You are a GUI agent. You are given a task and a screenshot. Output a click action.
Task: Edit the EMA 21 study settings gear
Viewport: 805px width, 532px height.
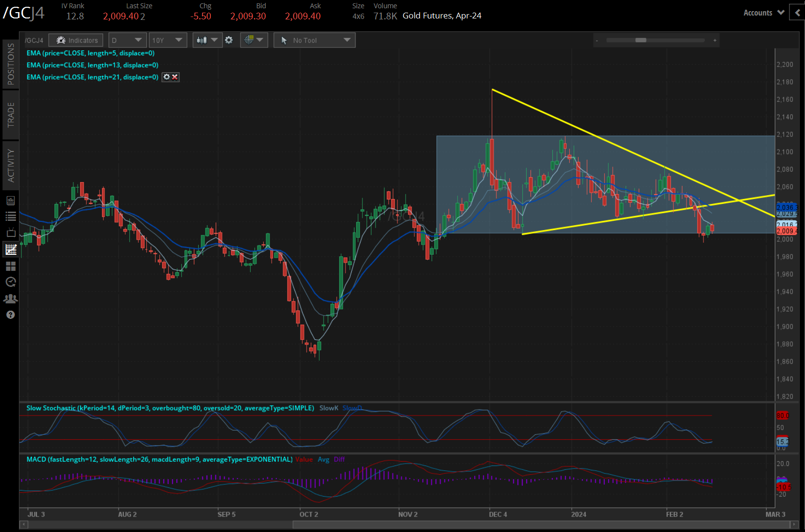coord(167,77)
